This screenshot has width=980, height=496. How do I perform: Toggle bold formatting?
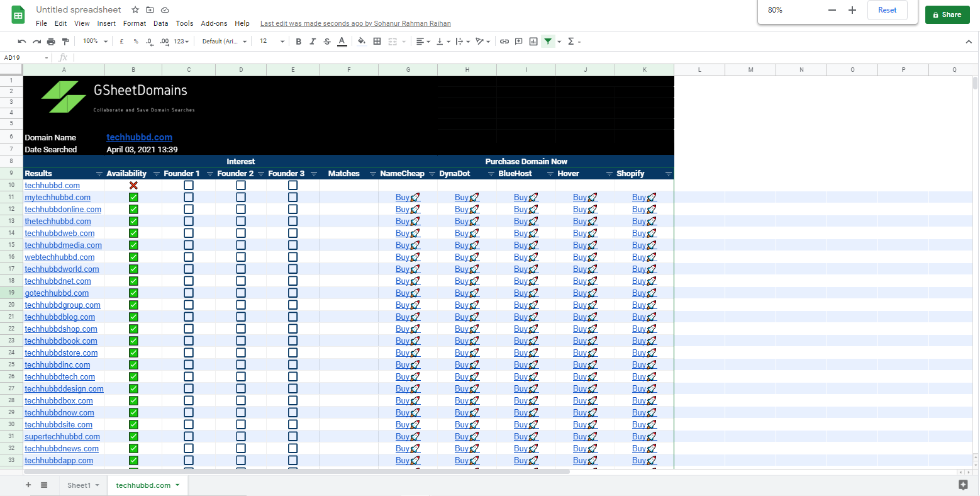pyautogui.click(x=298, y=42)
